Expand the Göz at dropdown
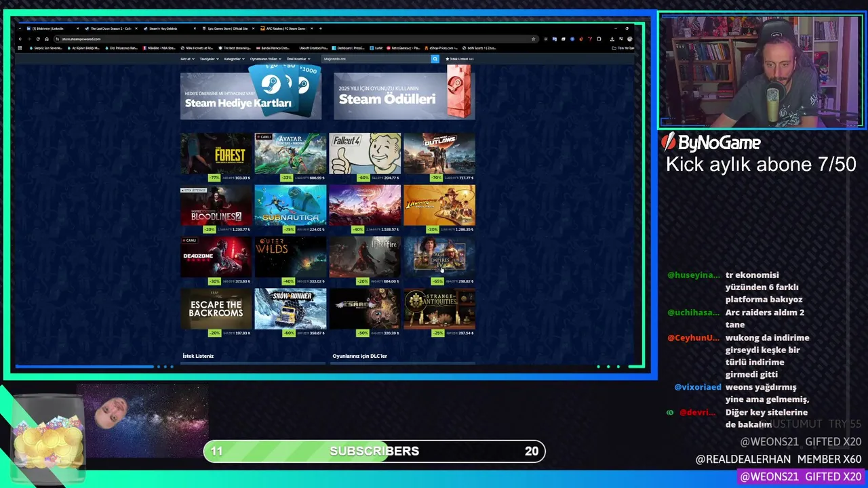Image resolution: width=868 pixels, height=488 pixels. pyautogui.click(x=188, y=59)
